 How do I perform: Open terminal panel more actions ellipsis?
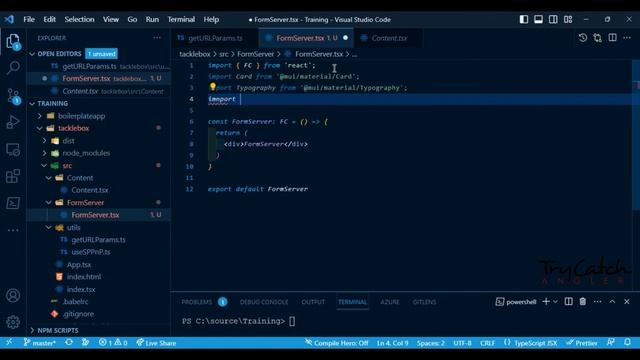[598, 302]
